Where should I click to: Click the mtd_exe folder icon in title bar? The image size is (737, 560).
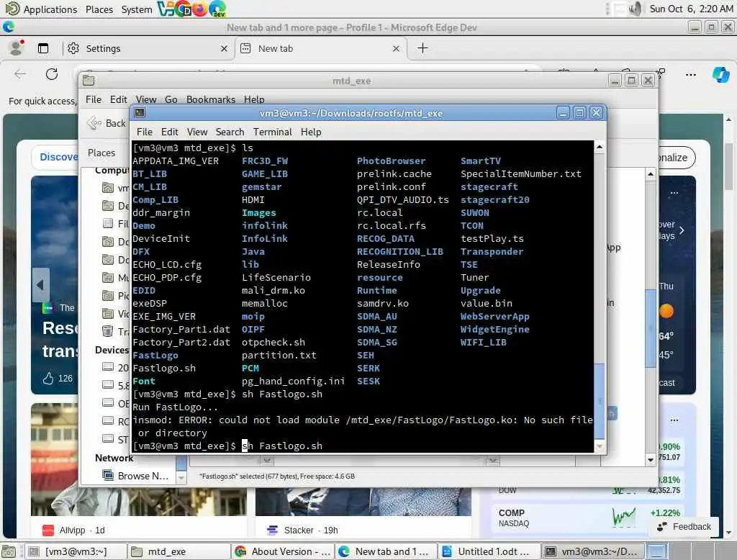pyautogui.click(x=89, y=81)
